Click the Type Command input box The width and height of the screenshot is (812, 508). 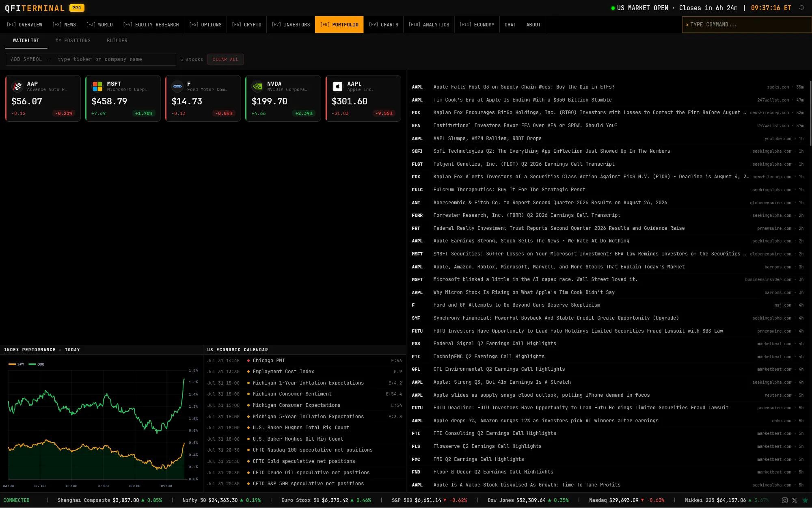pos(747,25)
